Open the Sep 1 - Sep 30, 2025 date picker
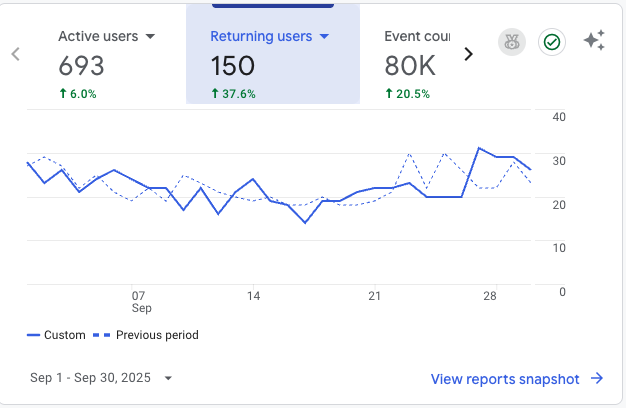 pos(101,378)
